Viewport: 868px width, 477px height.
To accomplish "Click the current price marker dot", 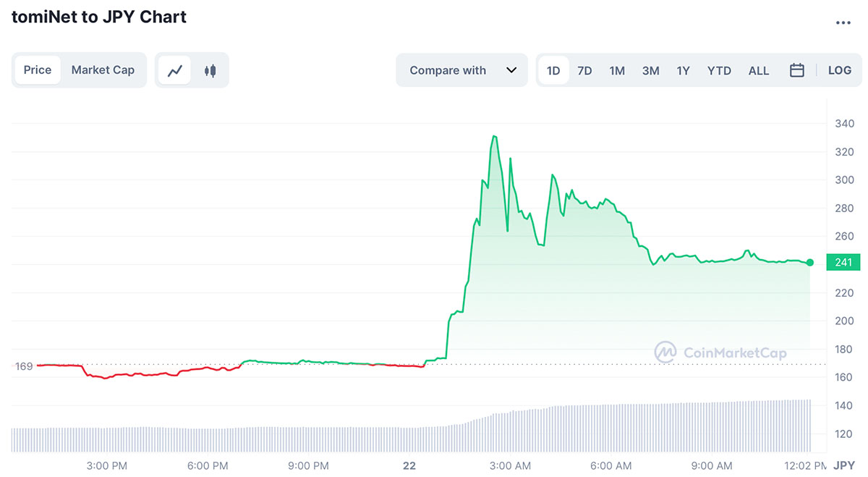I will pyautogui.click(x=810, y=262).
